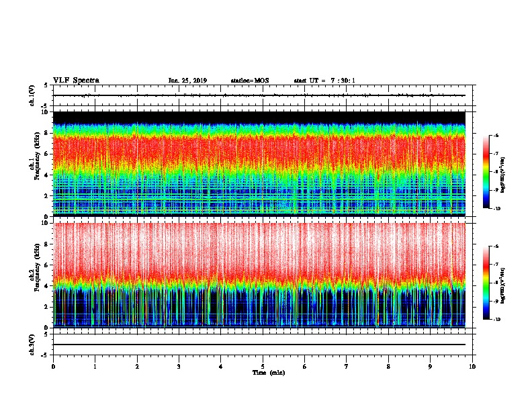Click the "ch.1(V)" waveform axis label
The height and width of the screenshot is (411, 532).
point(32,95)
